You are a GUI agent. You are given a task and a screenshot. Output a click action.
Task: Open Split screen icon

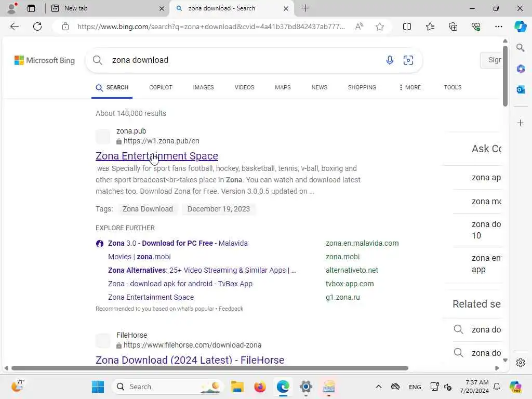[x=407, y=26]
